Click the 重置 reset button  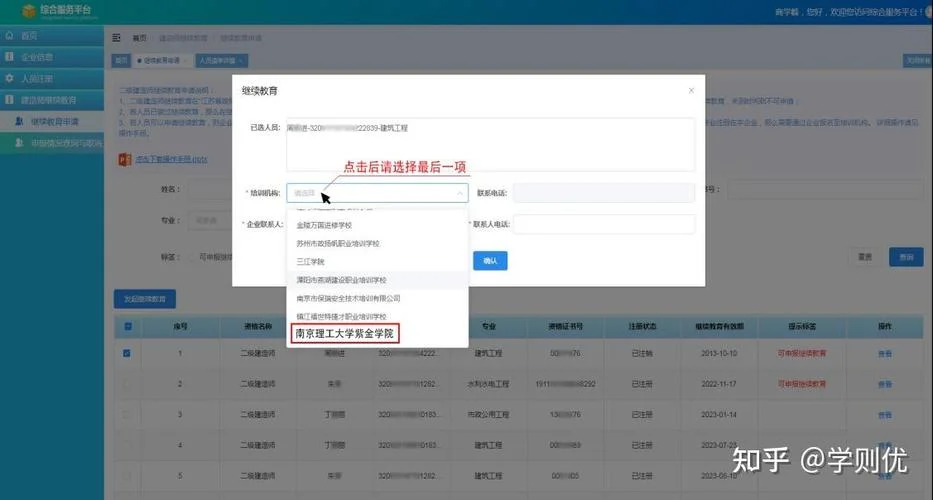pos(865,257)
